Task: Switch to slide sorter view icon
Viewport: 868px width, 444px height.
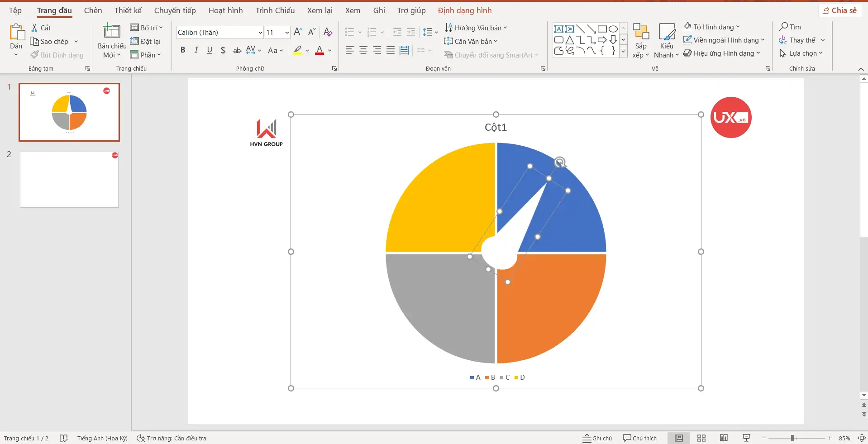Action: [701, 438]
